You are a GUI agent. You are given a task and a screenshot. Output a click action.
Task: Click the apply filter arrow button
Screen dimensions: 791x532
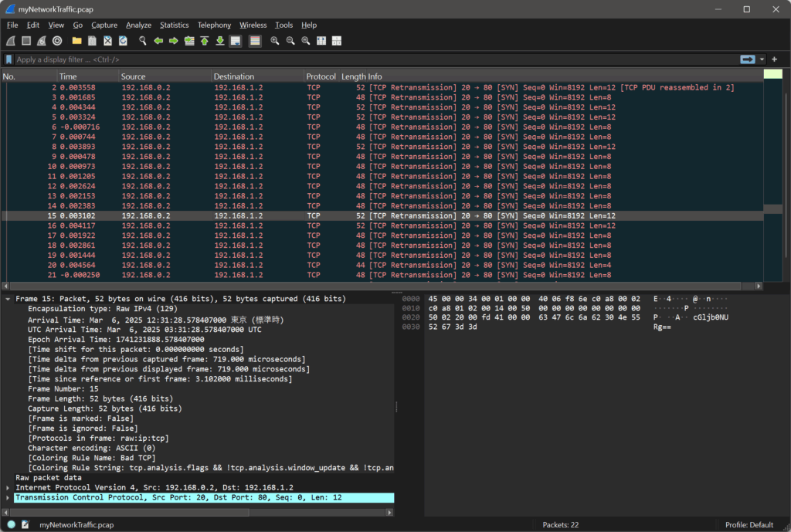point(747,59)
